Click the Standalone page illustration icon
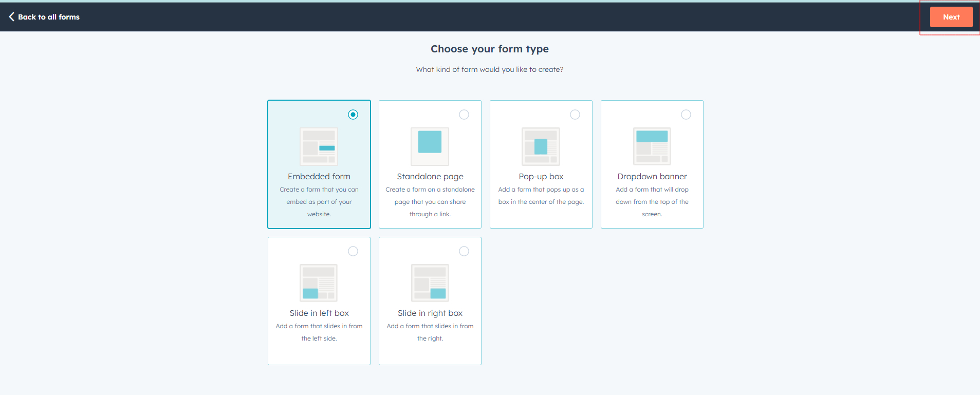 [x=430, y=146]
